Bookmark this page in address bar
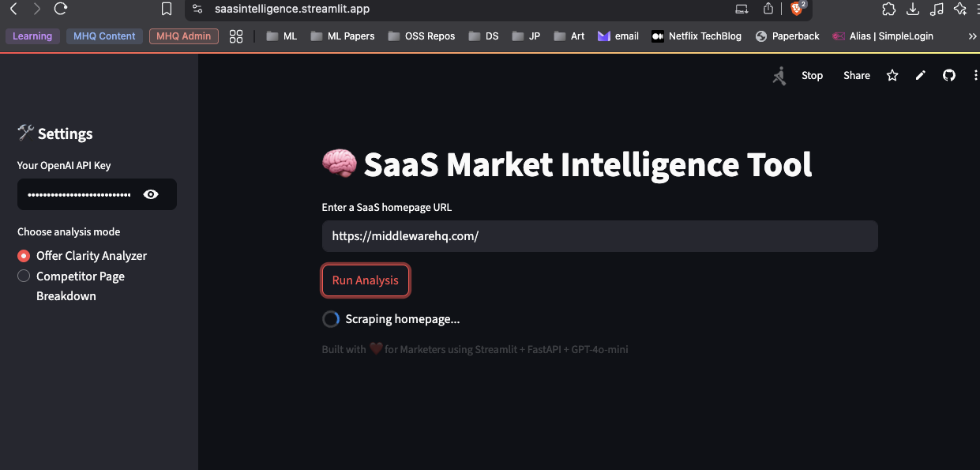980x470 pixels. coord(167,9)
